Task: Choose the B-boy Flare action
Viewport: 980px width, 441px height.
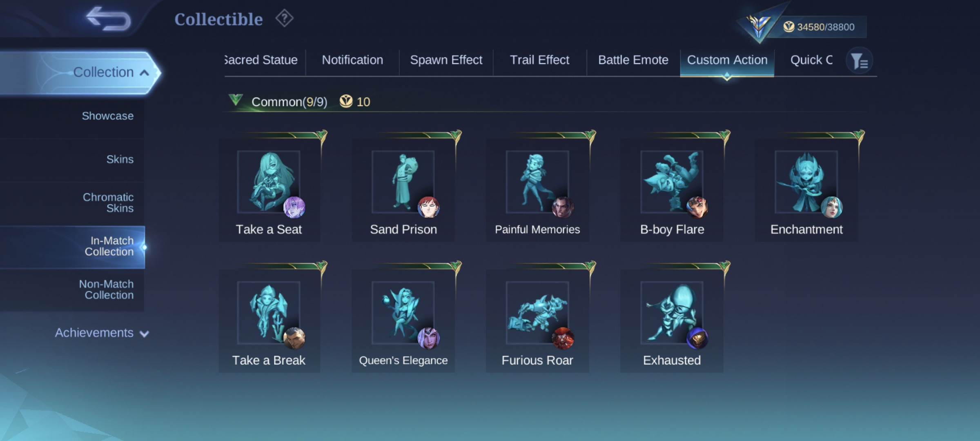Action: 672,190
